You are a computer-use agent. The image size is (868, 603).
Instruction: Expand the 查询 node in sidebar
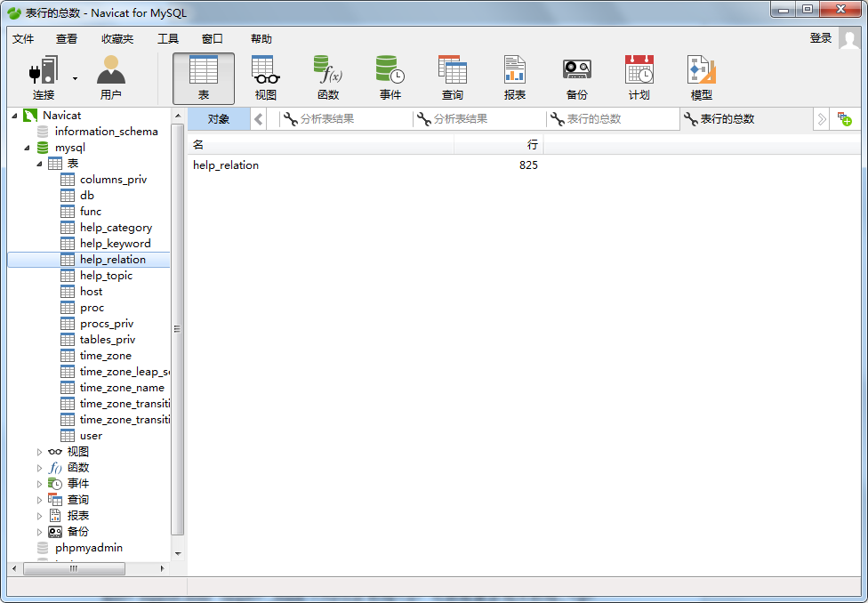tap(39, 500)
